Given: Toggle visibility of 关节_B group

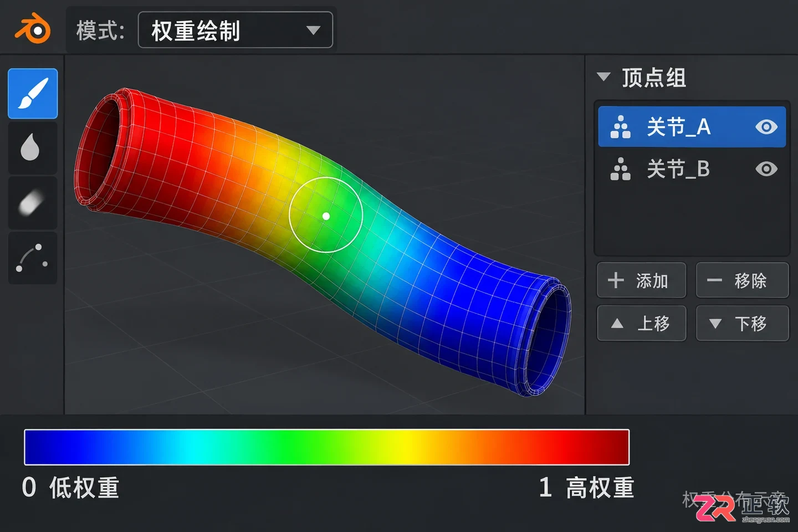Looking at the screenshot, I should [x=766, y=169].
